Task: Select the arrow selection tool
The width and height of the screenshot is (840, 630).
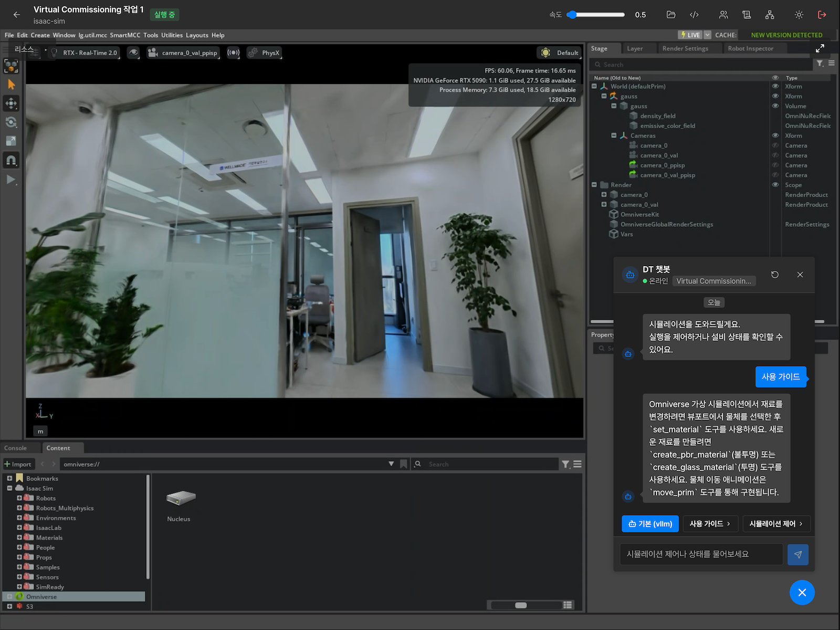Action: [x=11, y=85]
